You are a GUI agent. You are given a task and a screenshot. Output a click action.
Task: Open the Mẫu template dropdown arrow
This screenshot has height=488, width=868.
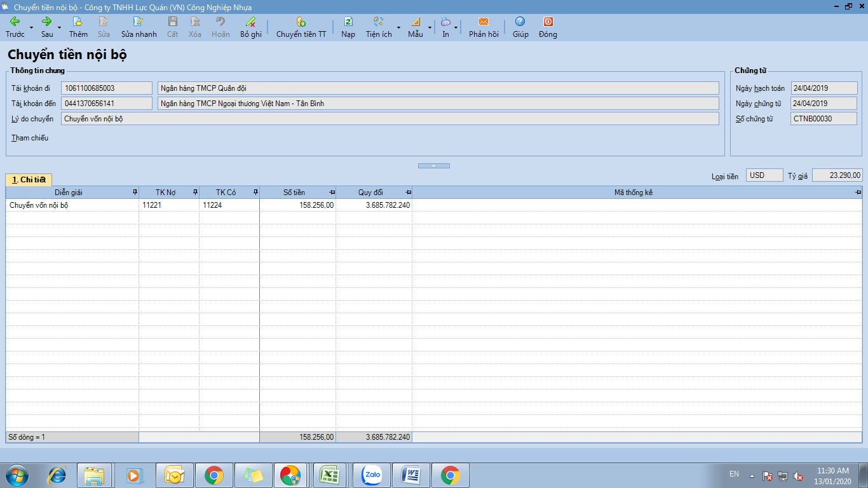pos(430,27)
